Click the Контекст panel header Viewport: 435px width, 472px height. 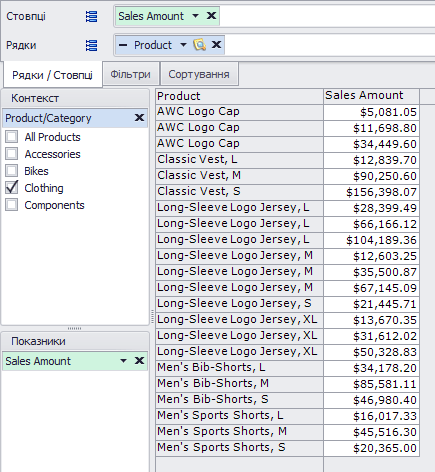point(75,98)
